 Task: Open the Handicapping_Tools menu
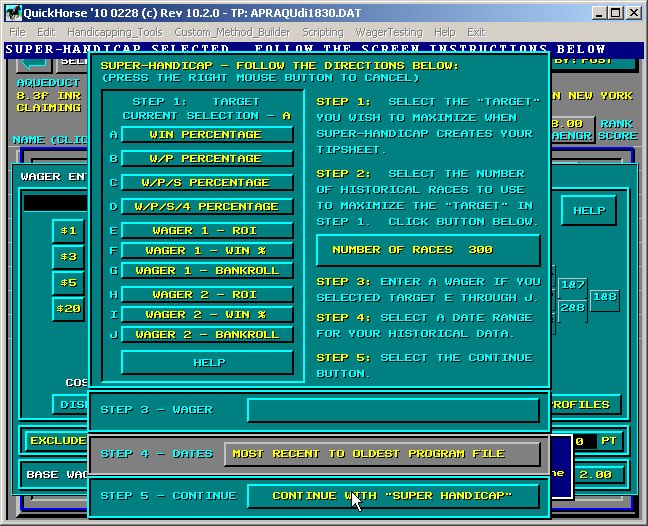pos(115,32)
